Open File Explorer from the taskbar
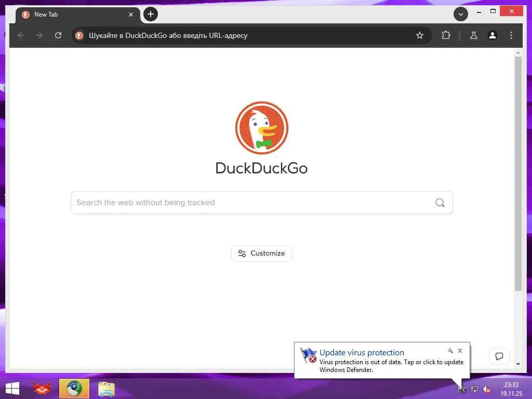Screen dimensions: 532x399 pos(106,389)
